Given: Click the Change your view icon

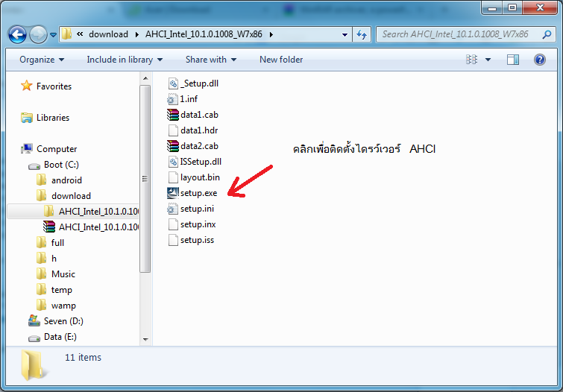Looking at the screenshot, I should 471,60.
